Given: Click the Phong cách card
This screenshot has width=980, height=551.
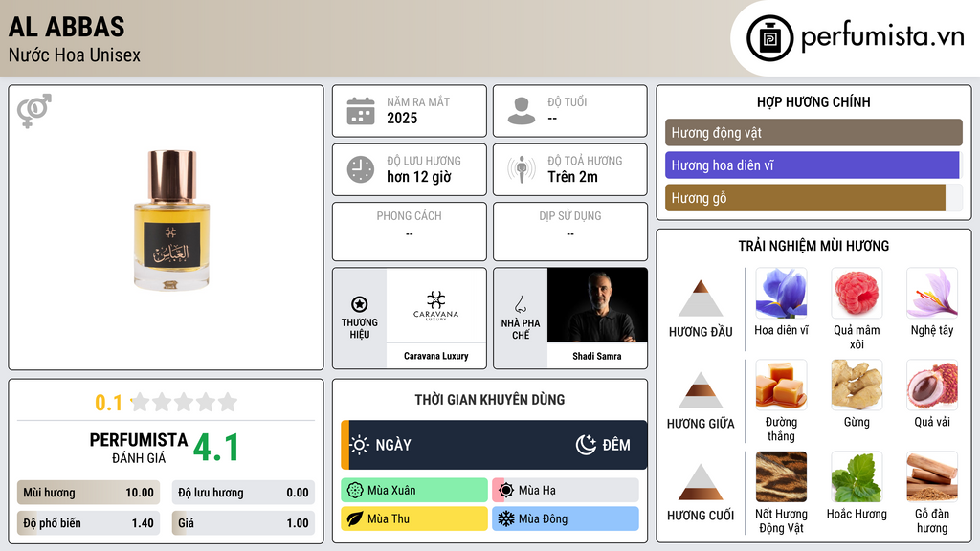Looking at the screenshot, I should pos(410,231).
